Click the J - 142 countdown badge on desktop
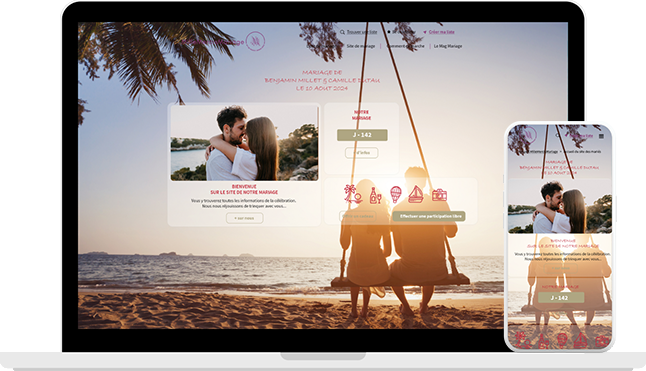646x371 pixels. 362,135
